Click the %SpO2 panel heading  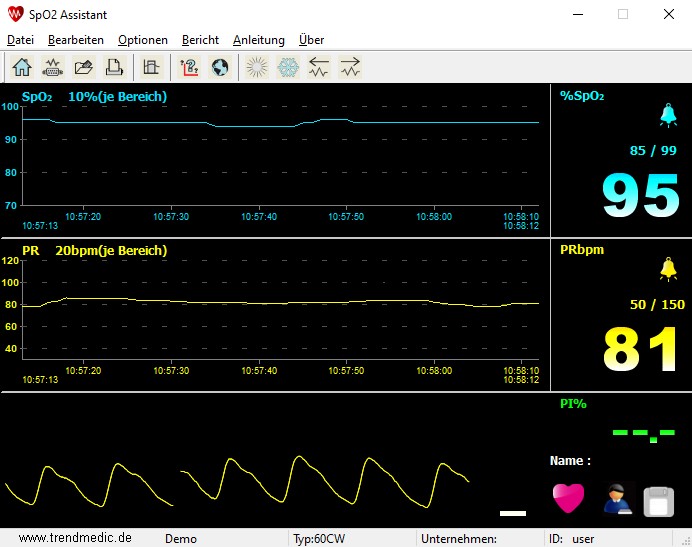pos(582,96)
